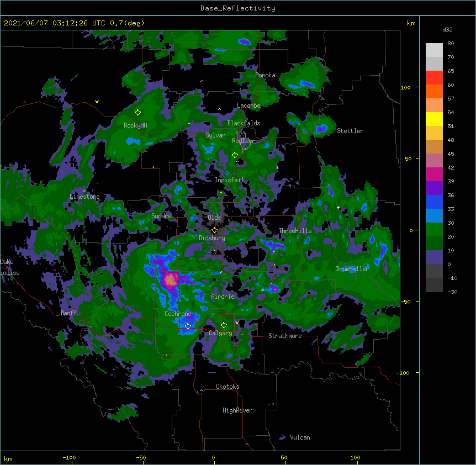Viewport: 476px width, 465px height.
Task: Click the yellow diamond marker above RockyMH
Action: point(138,113)
